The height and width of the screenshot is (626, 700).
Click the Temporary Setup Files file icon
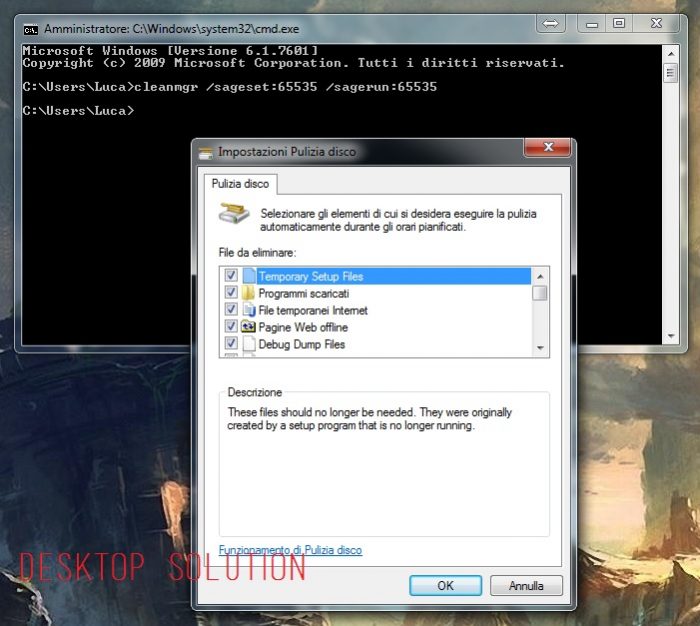point(249,275)
